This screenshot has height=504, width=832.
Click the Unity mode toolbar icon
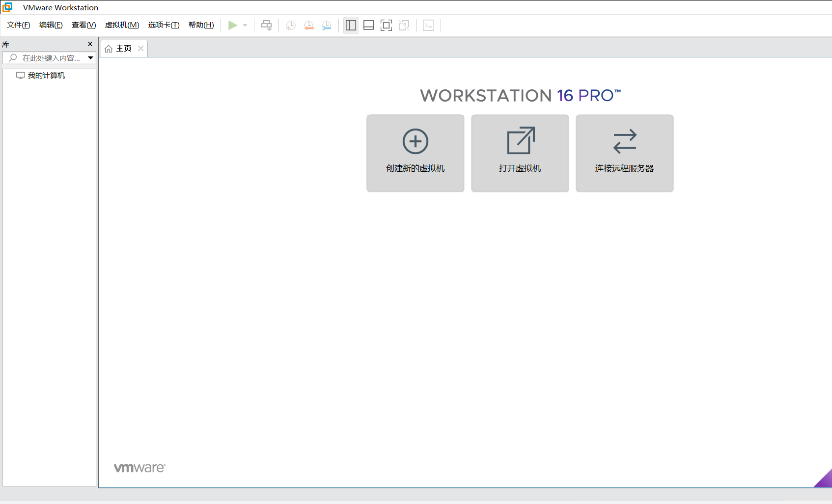click(x=404, y=25)
